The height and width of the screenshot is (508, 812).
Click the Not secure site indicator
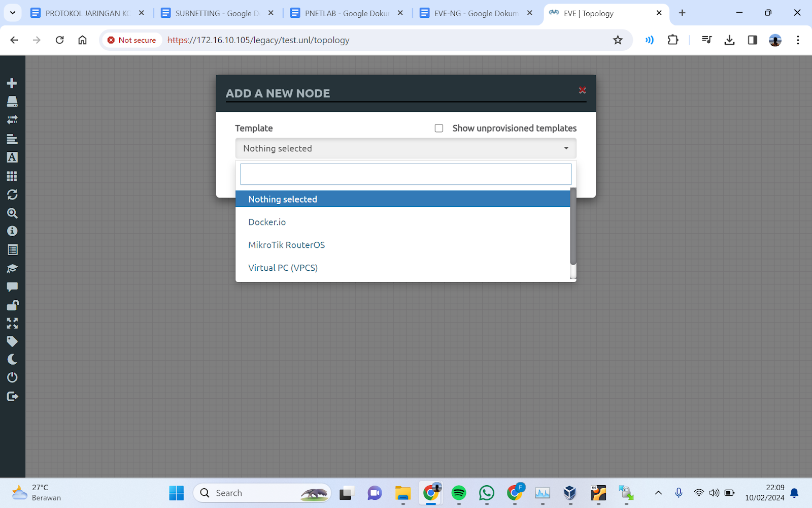coord(131,40)
